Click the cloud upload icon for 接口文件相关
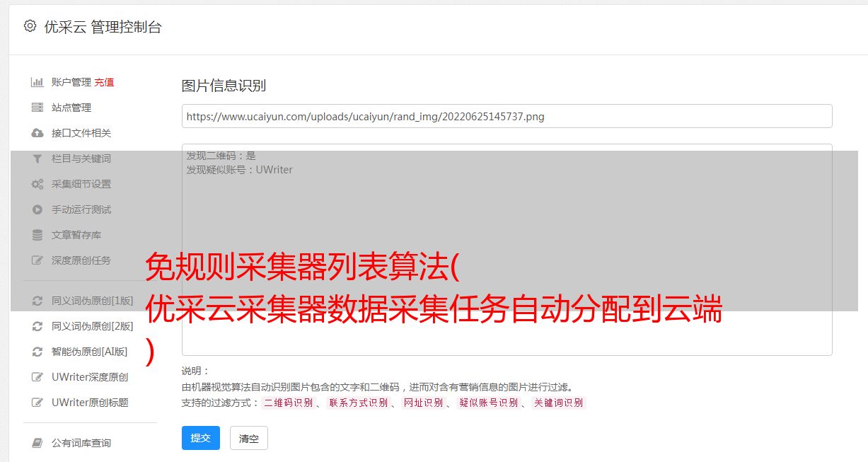 point(37,133)
